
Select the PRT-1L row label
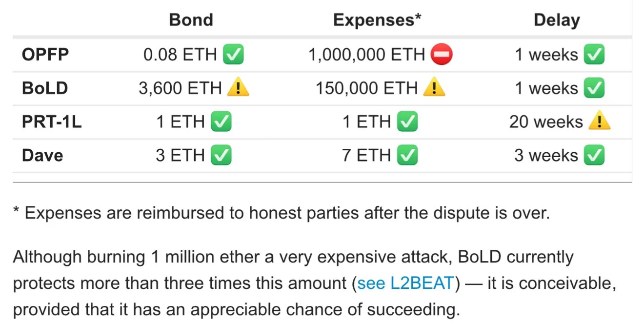[x=52, y=122]
